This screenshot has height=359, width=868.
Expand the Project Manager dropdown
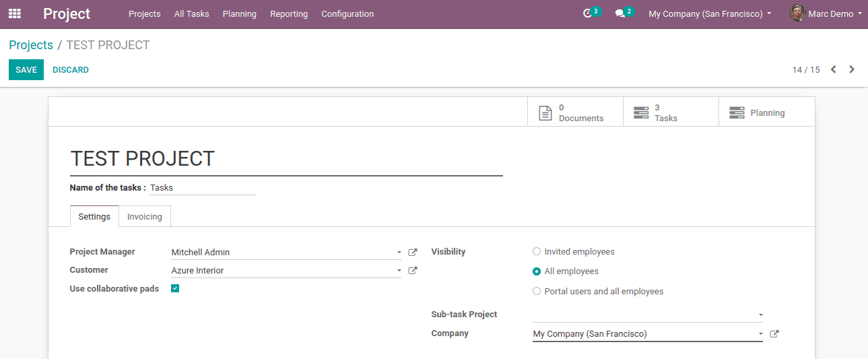pyautogui.click(x=399, y=253)
